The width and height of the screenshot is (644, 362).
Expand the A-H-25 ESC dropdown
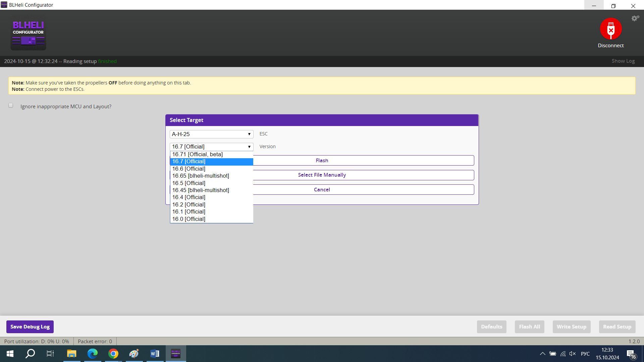tap(211, 134)
